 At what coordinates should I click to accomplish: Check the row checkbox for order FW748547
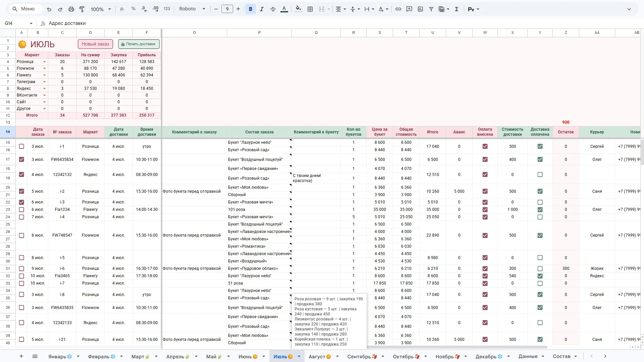(21, 235)
